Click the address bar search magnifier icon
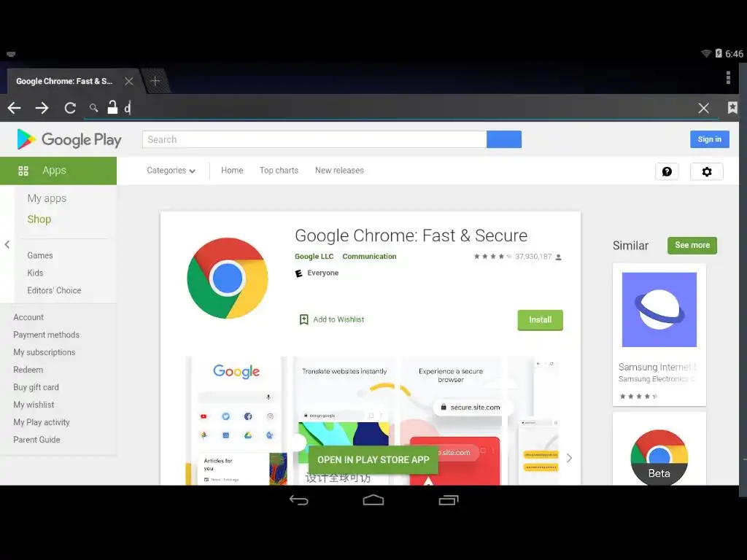This screenshot has height=560, width=747. click(94, 108)
